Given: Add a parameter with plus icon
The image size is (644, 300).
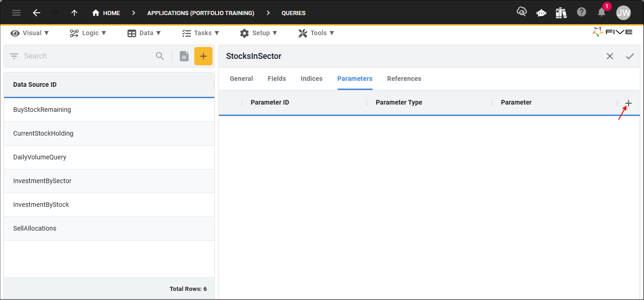Looking at the screenshot, I should (x=628, y=103).
